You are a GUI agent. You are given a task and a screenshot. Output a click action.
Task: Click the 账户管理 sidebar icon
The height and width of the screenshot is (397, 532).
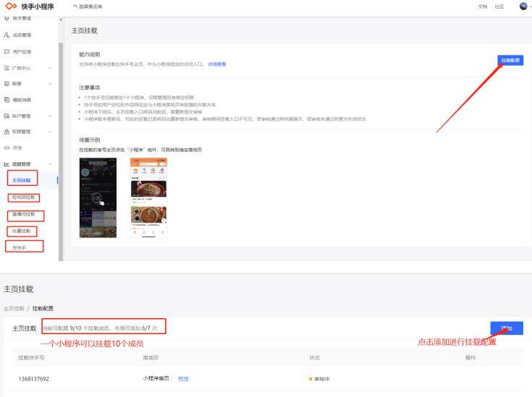pyautogui.click(x=7, y=116)
